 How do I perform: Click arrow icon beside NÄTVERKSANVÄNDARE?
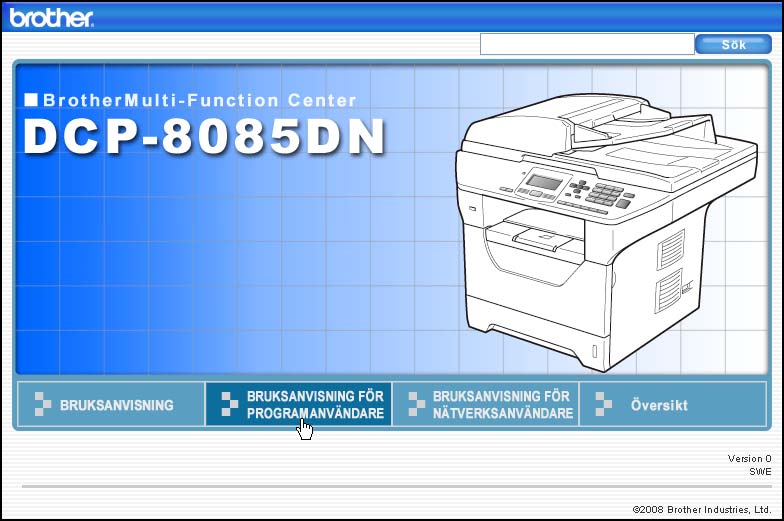point(416,404)
